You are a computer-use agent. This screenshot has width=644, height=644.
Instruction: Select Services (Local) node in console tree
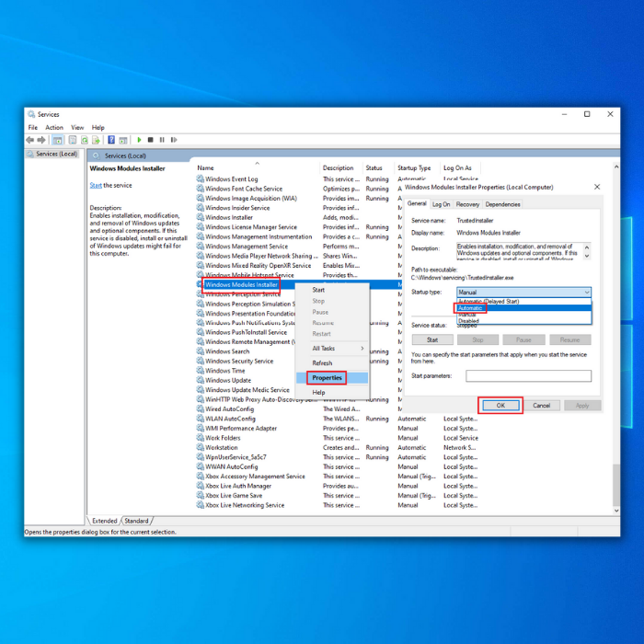[x=52, y=154]
